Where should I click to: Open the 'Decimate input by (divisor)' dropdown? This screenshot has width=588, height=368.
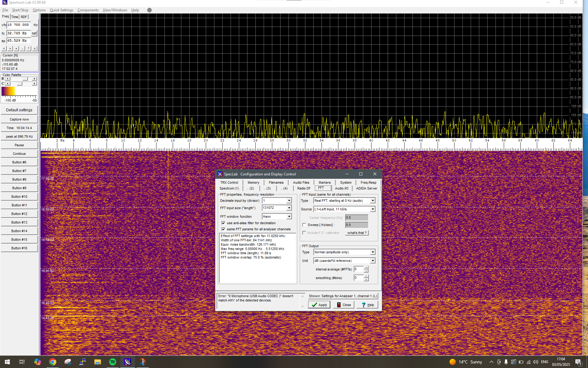pyautogui.click(x=289, y=201)
